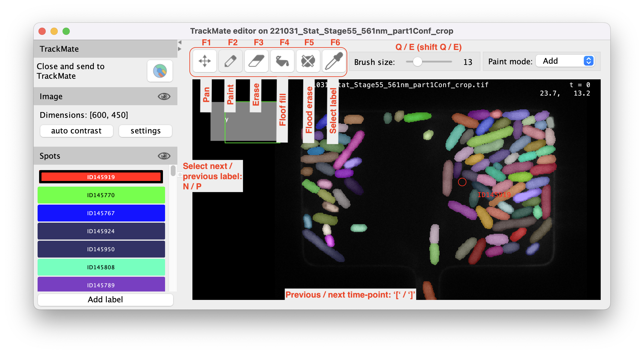Screen dimensions: 644x354
Task: Toggle the Spots visibility eye
Action: pyautogui.click(x=164, y=156)
